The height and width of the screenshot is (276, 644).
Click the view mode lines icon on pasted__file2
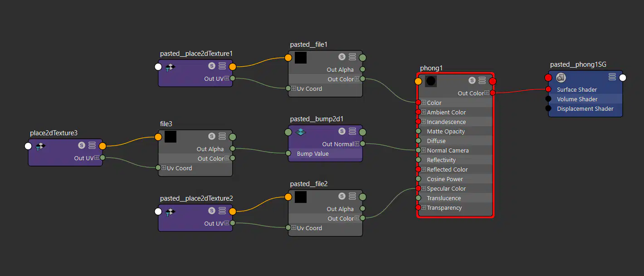(x=352, y=196)
